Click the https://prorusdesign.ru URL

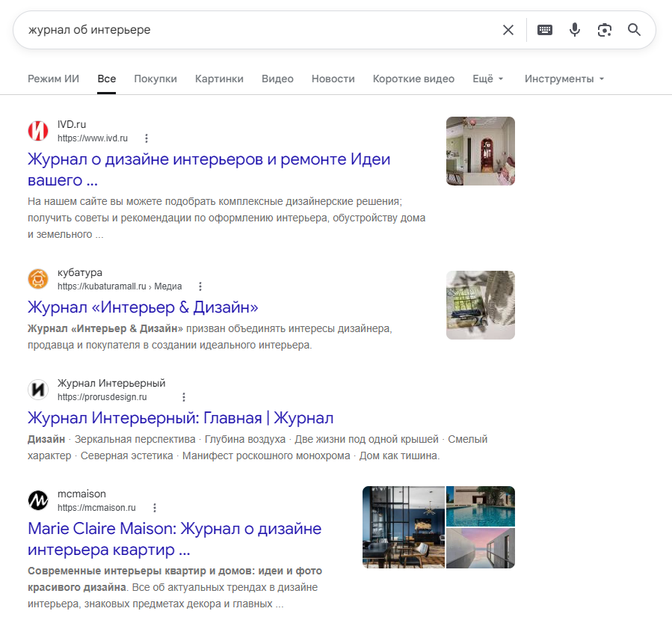tap(102, 397)
